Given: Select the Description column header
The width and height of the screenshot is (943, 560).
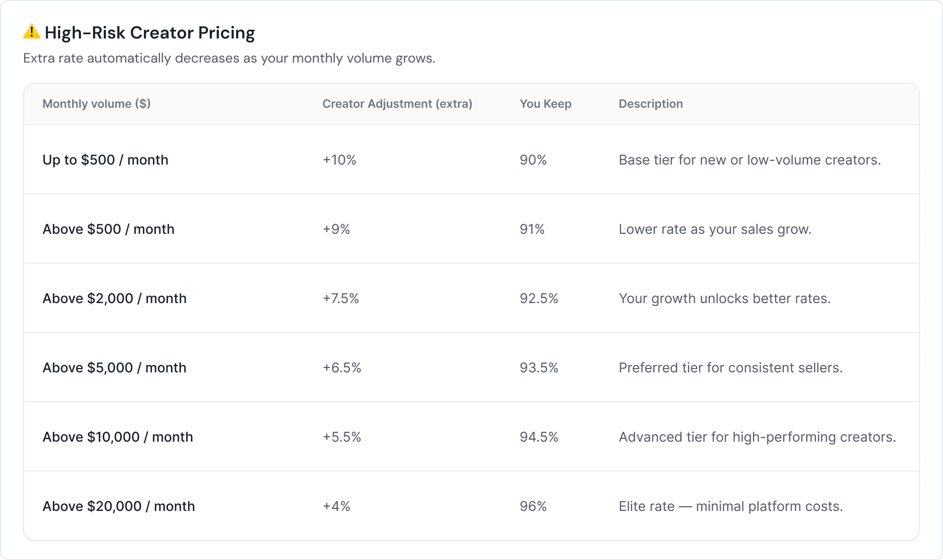Looking at the screenshot, I should point(650,104).
